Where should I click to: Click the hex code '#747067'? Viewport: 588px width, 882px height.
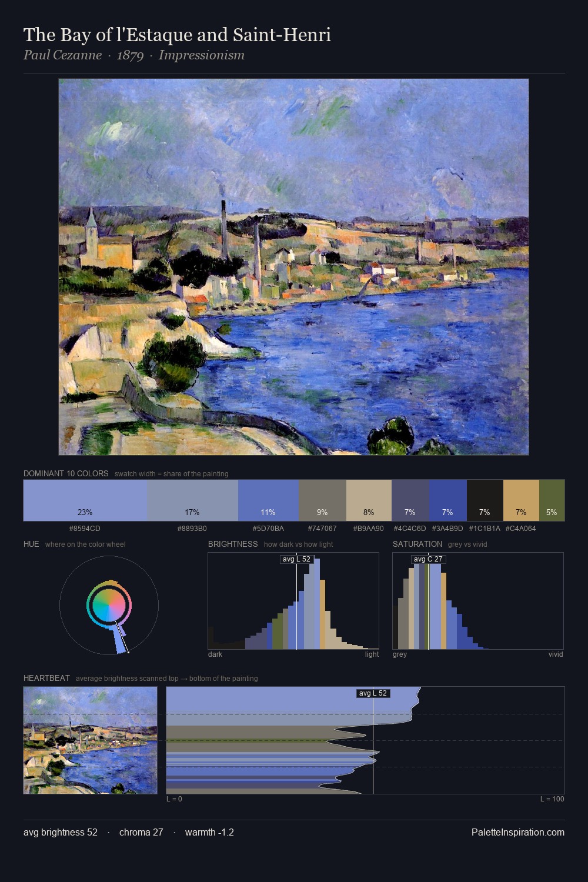(322, 528)
